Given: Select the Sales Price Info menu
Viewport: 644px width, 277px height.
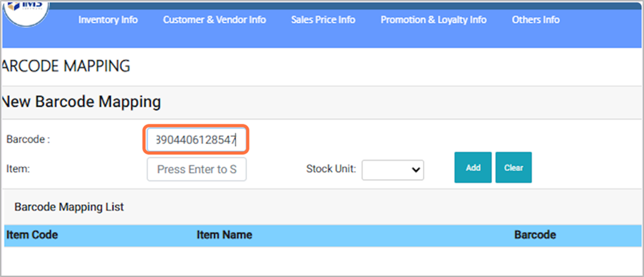Looking at the screenshot, I should click(x=323, y=20).
